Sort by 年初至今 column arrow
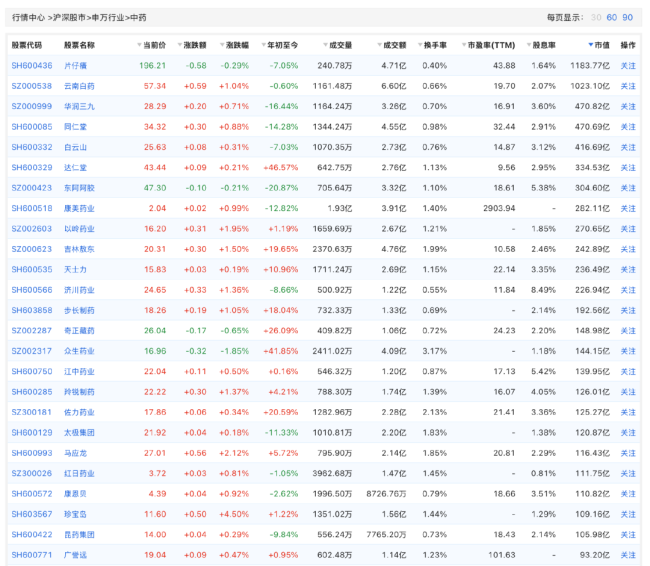 coord(261,46)
